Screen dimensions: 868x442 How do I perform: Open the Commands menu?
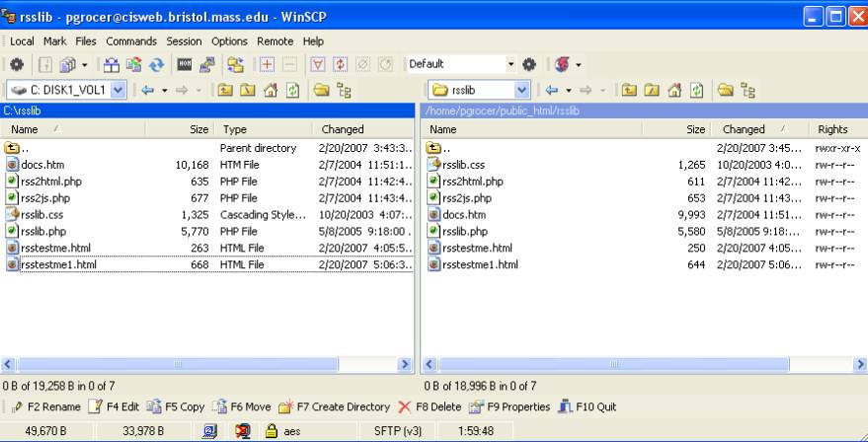tap(131, 41)
